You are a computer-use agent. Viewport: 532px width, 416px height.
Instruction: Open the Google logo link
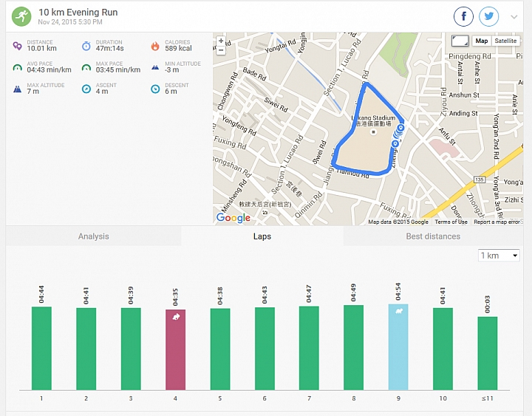click(233, 217)
